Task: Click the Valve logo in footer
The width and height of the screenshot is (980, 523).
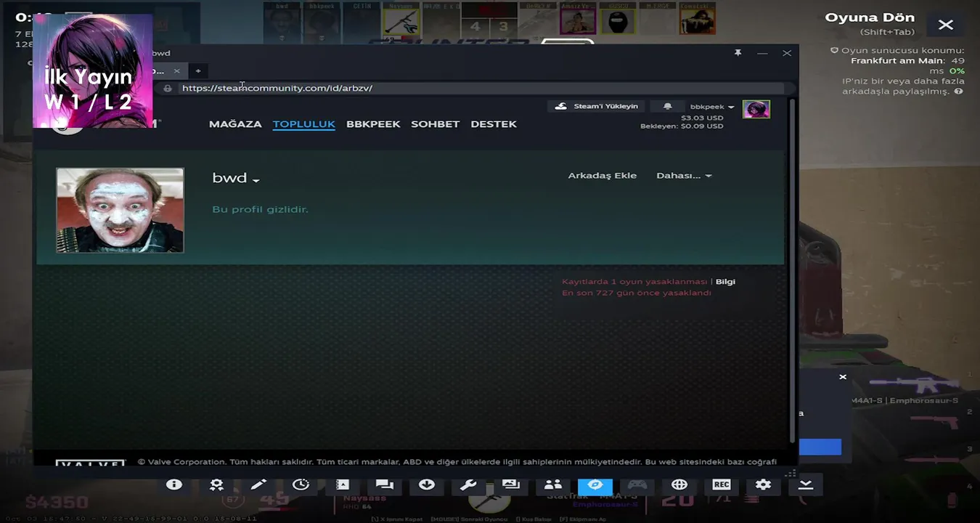Action: [x=91, y=463]
